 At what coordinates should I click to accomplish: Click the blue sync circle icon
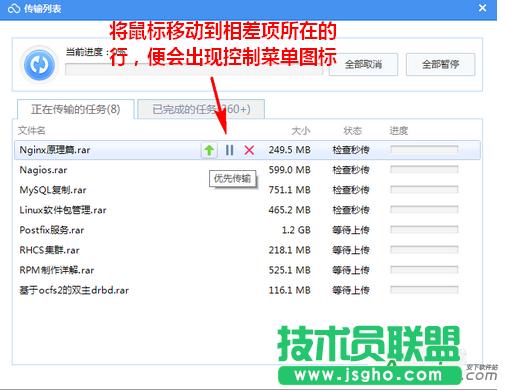tap(39, 65)
